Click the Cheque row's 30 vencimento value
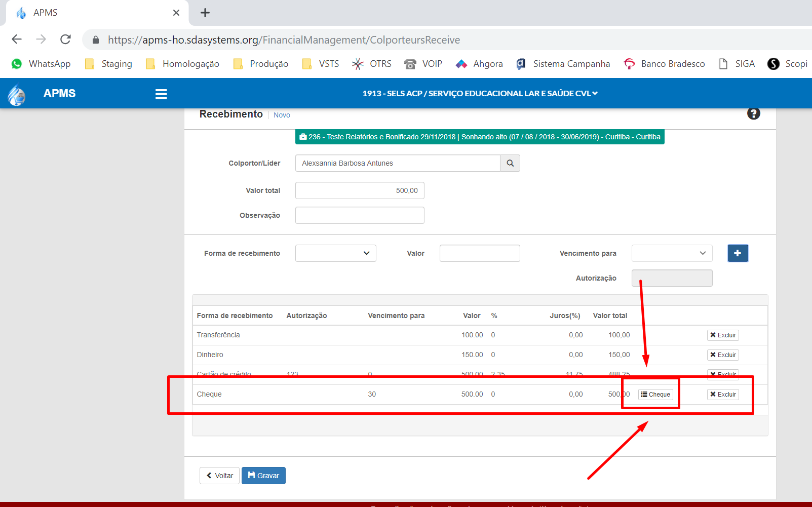 [372, 395]
